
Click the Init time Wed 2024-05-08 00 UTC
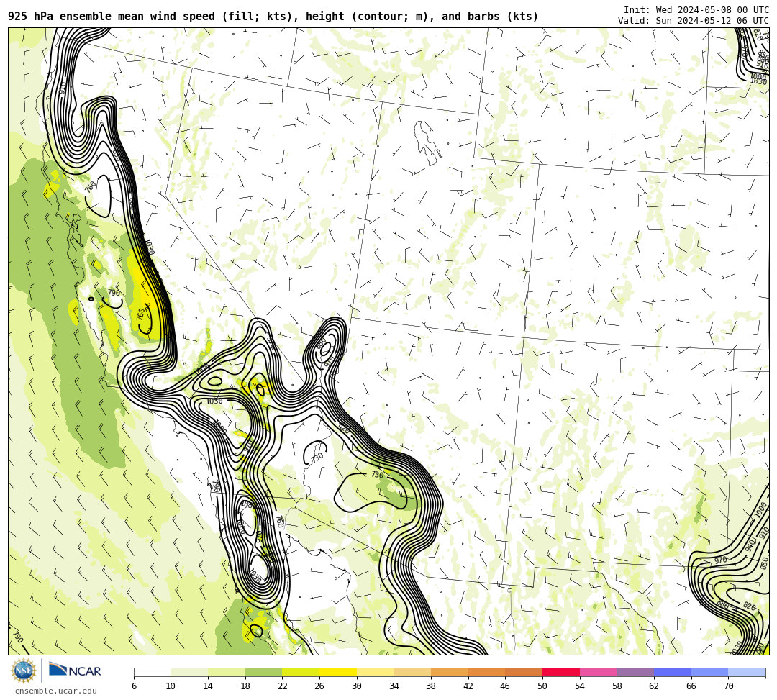(x=696, y=10)
